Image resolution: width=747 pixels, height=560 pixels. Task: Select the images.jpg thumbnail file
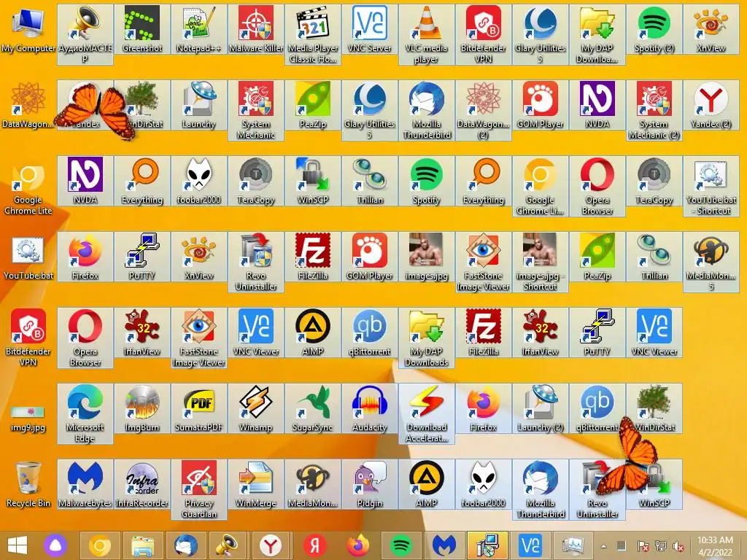[x=426, y=257]
